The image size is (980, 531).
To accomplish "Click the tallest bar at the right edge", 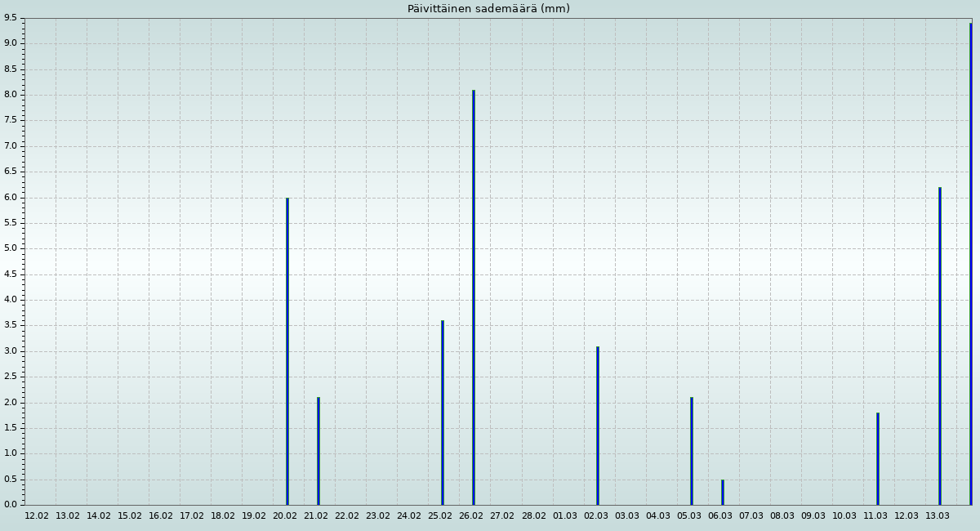I will click(970, 264).
